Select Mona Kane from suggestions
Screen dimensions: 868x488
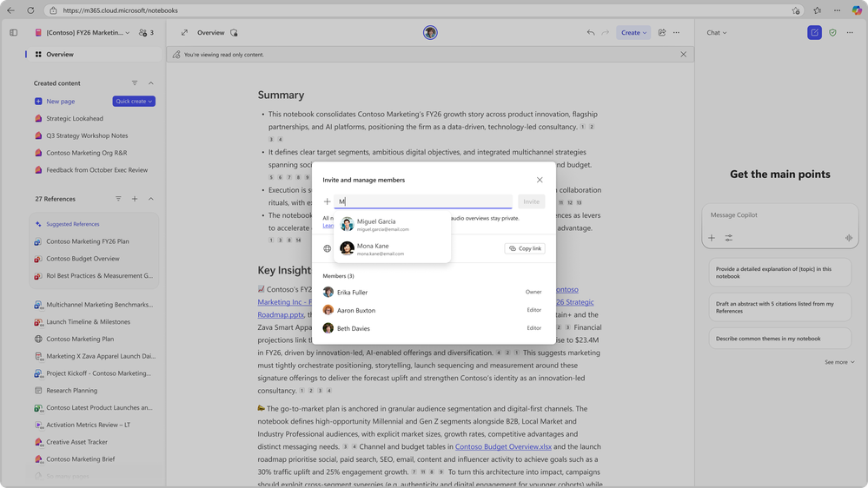point(392,249)
